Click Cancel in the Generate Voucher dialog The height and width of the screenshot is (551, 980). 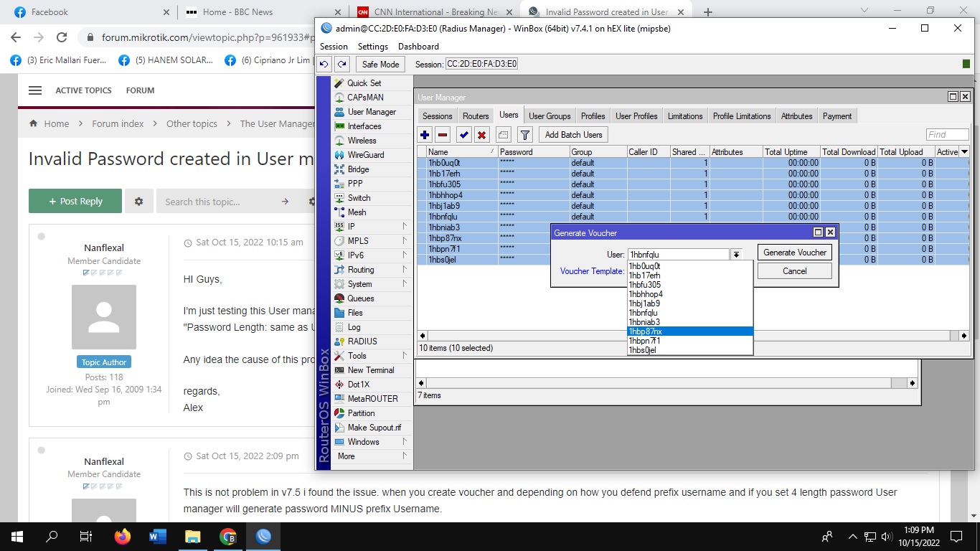coord(795,271)
